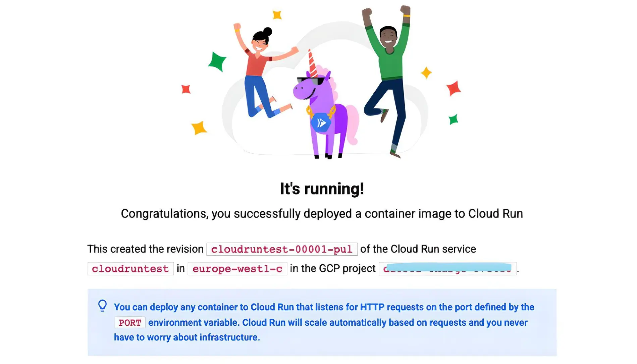
Task: Click the yellow star at lower left
Action: click(x=199, y=128)
